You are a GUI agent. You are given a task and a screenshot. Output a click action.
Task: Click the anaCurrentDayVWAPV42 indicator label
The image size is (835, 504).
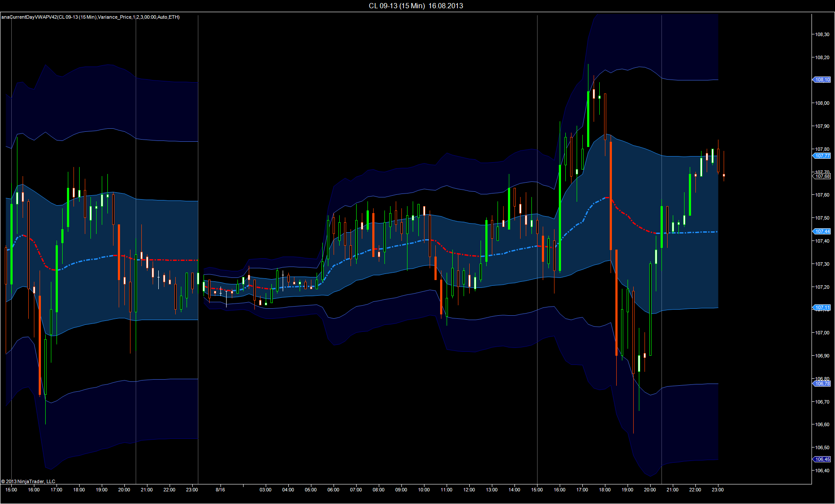coord(90,17)
